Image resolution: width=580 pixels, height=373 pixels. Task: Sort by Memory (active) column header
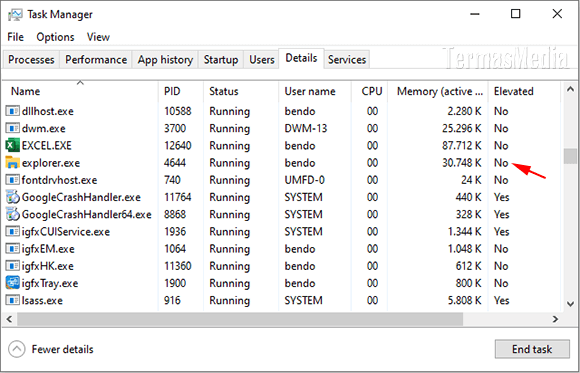[x=438, y=91]
